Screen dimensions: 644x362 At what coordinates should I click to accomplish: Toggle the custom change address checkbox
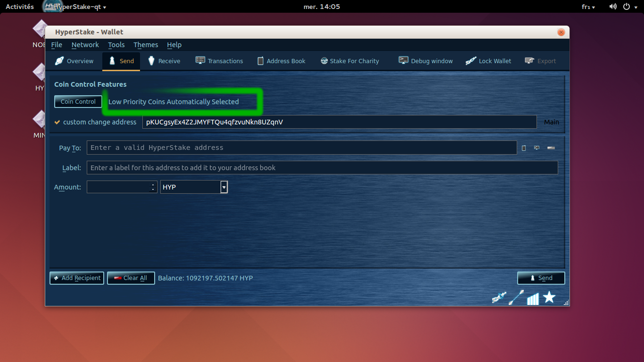click(x=57, y=122)
